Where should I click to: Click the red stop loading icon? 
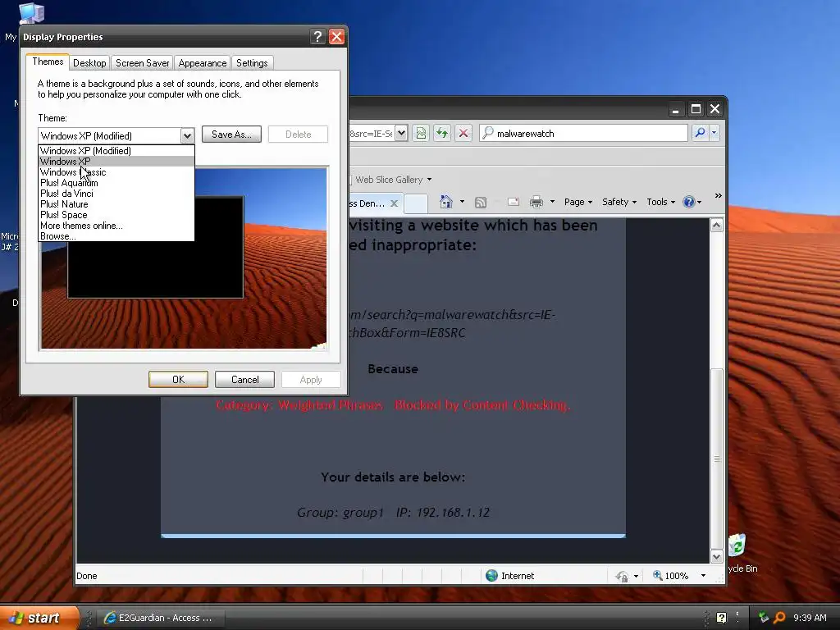pyautogui.click(x=463, y=133)
